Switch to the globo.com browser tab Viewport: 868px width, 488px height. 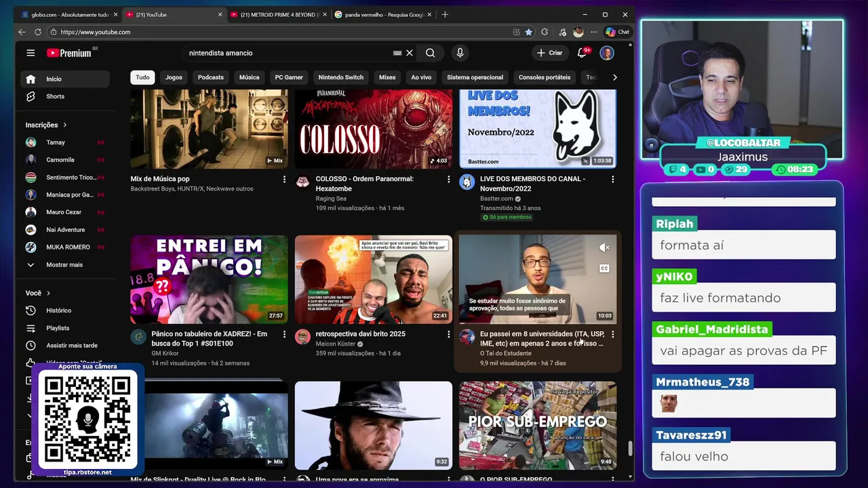[x=68, y=14]
